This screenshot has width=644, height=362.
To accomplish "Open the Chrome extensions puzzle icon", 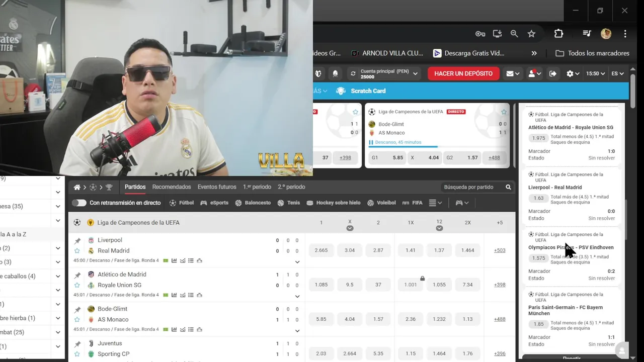I will [x=558, y=34].
